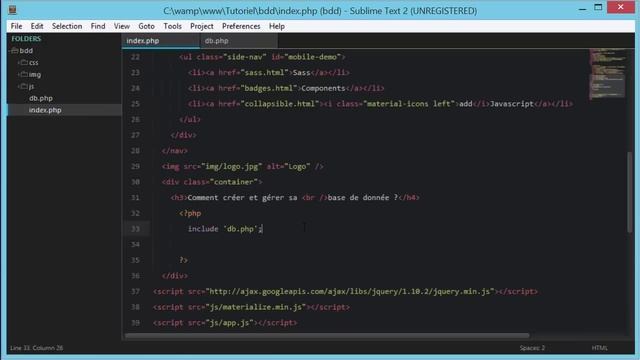Click the closing ?> tag
640x360 pixels.
click(184, 260)
